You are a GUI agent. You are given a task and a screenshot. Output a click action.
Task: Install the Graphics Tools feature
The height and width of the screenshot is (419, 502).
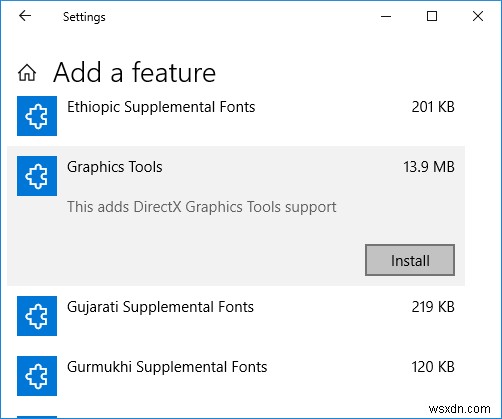410,260
